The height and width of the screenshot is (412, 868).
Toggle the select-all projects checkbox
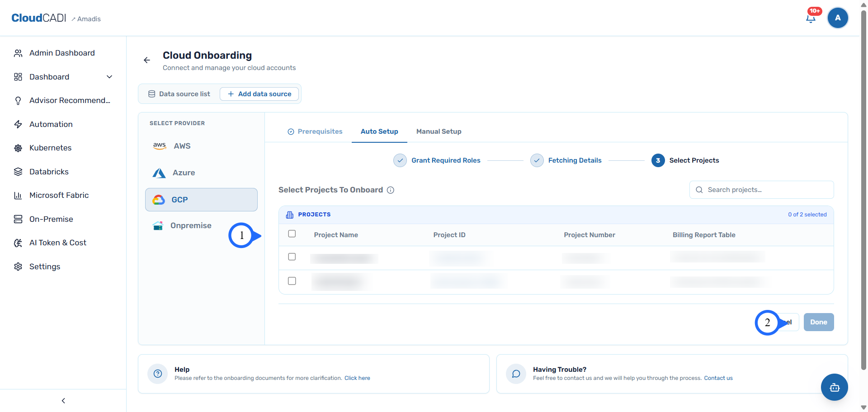[292, 234]
